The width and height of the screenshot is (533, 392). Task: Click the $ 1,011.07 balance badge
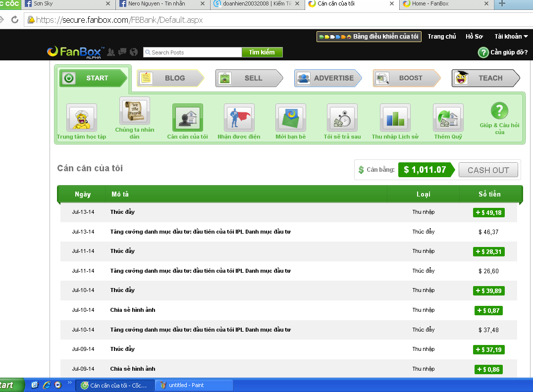point(426,170)
